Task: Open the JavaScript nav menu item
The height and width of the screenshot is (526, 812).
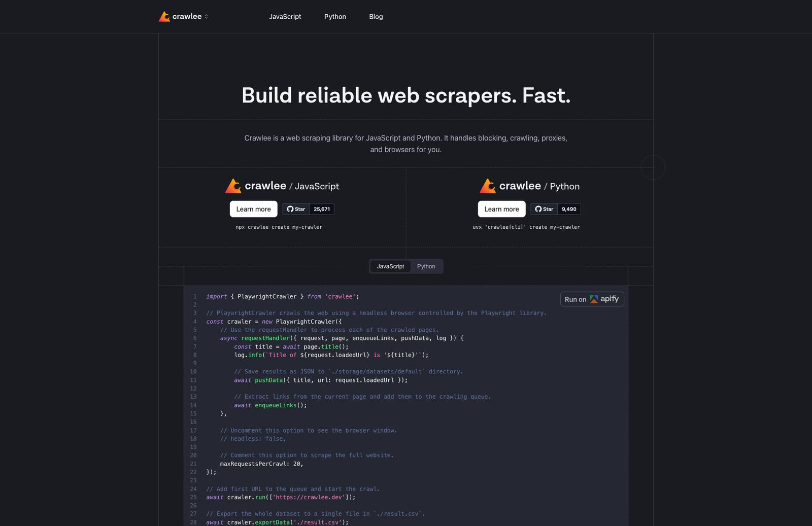Action: [285, 17]
